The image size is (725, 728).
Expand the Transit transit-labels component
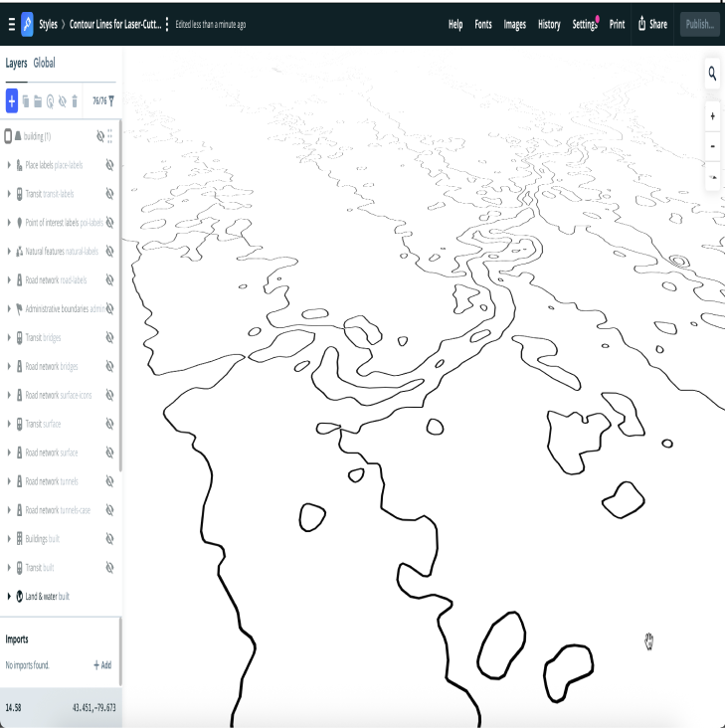[9, 194]
